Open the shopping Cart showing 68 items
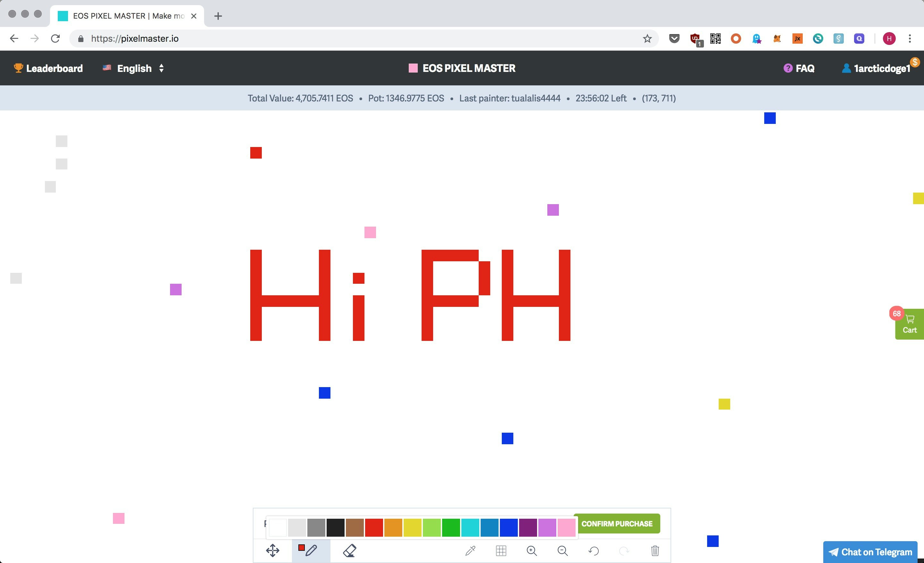 [x=910, y=324]
